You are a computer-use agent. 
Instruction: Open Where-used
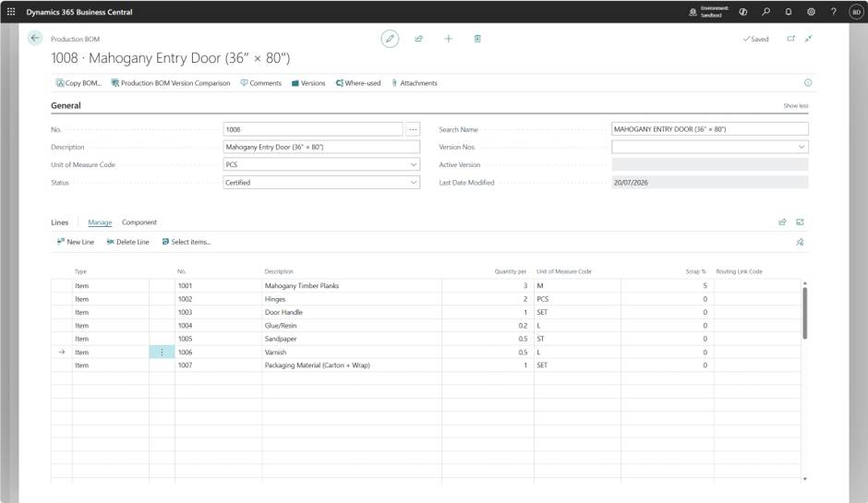(358, 83)
